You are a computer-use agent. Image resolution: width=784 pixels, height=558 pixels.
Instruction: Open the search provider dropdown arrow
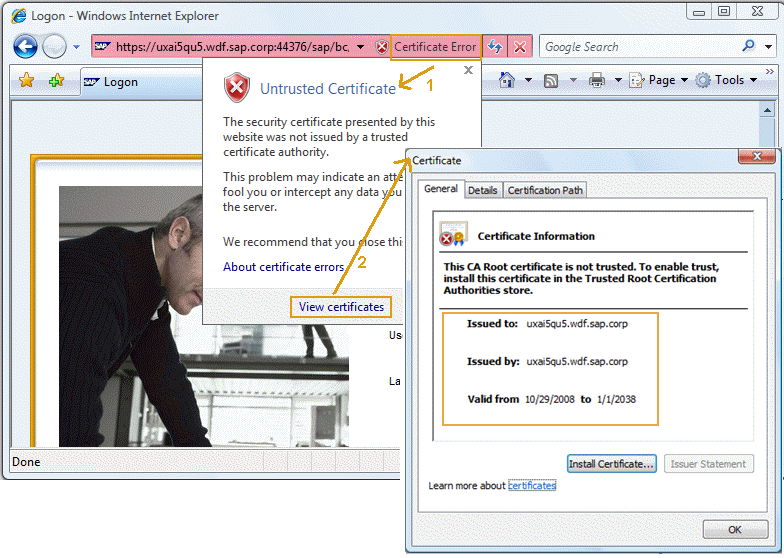[768, 47]
